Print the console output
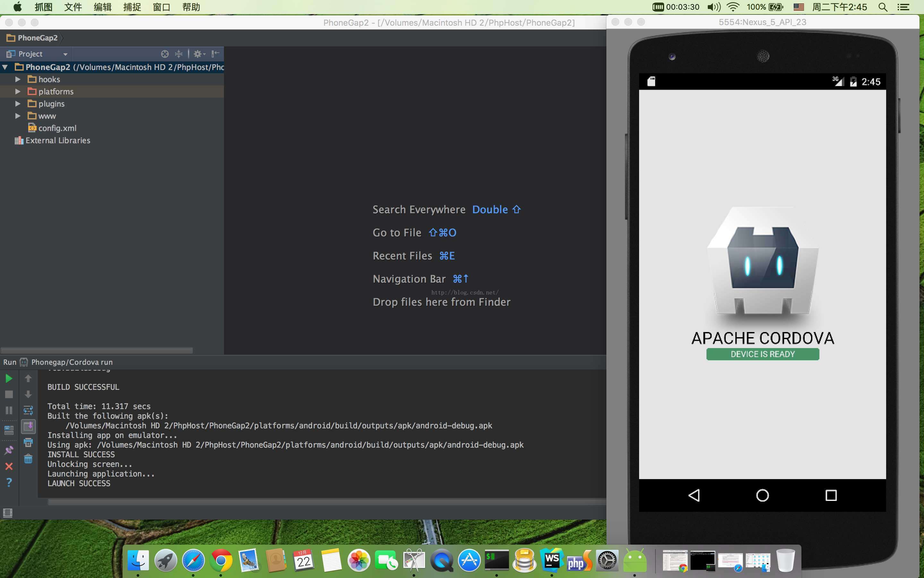This screenshot has height=578, width=924. point(28,443)
